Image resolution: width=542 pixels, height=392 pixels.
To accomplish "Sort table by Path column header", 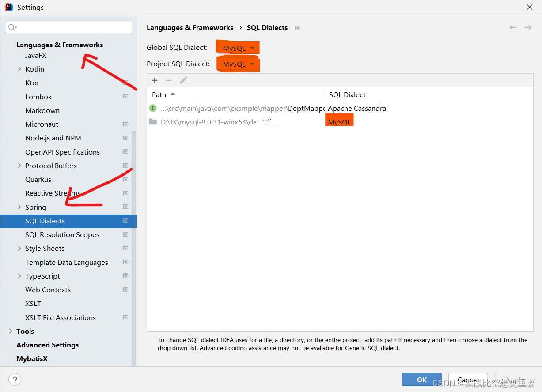I will (236, 94).
